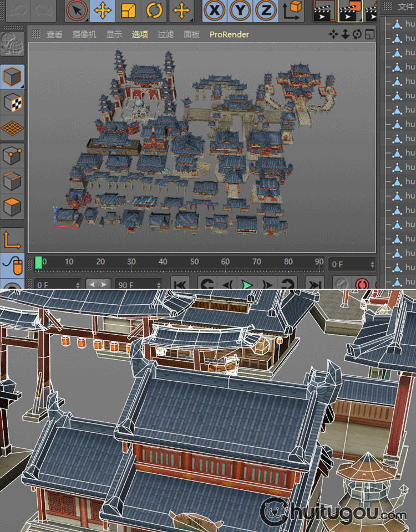Toggle the Y axis lock
The width and height of the screenshot is (416, 532).
(241, 11)
